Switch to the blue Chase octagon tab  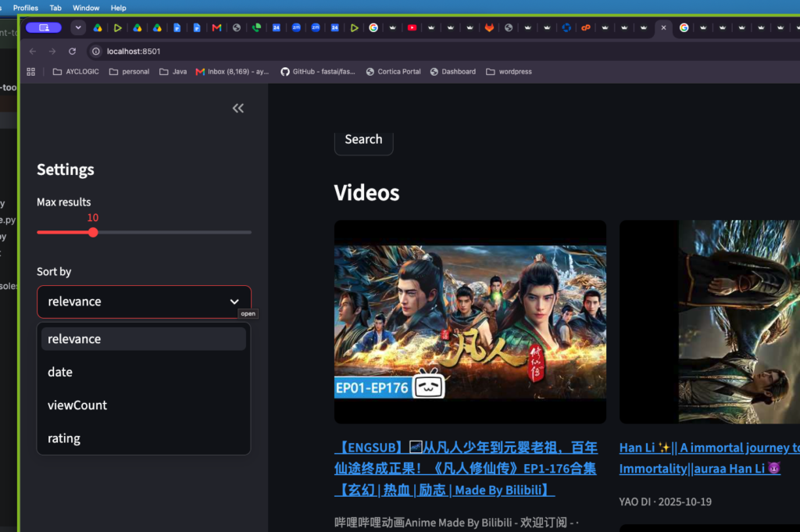point(566,27)
